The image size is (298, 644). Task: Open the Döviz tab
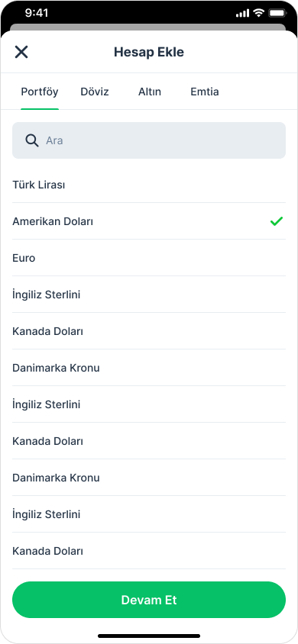pos(95,92)
